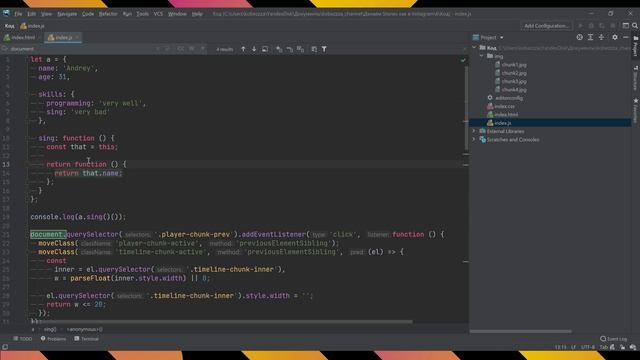Image resolution: width=640 pixels, height=360 pixels.
Task: Open the Terminal tool window
Action: (87, 339)
